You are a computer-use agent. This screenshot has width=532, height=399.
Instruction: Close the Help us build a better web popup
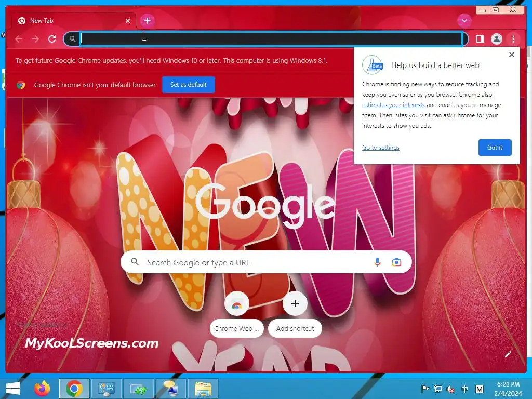click(512, 55)
